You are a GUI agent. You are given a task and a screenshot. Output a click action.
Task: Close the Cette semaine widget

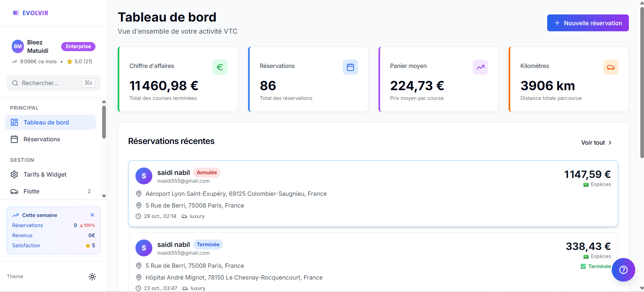[x=92, y=215]
